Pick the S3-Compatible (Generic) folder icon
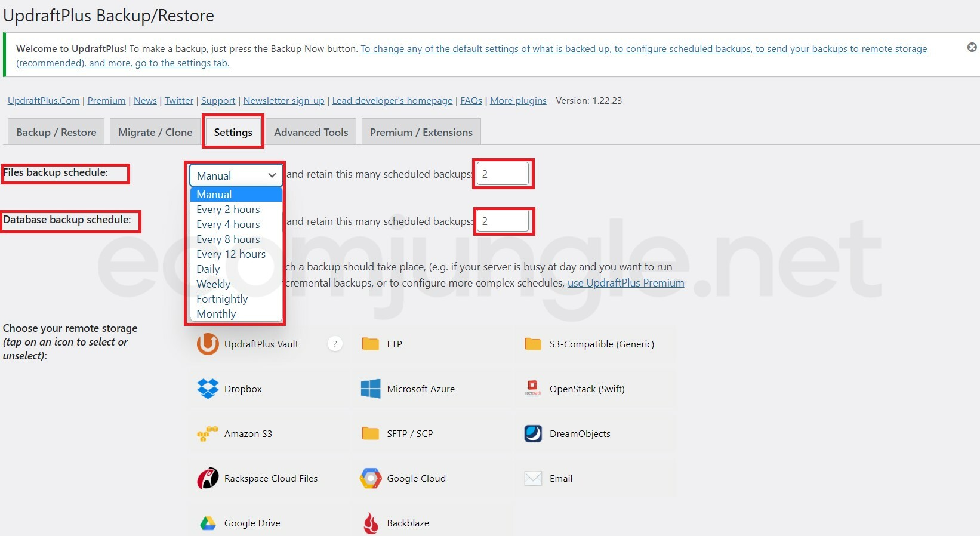Screen dimensions: 980x536 (x=533, y=344)
